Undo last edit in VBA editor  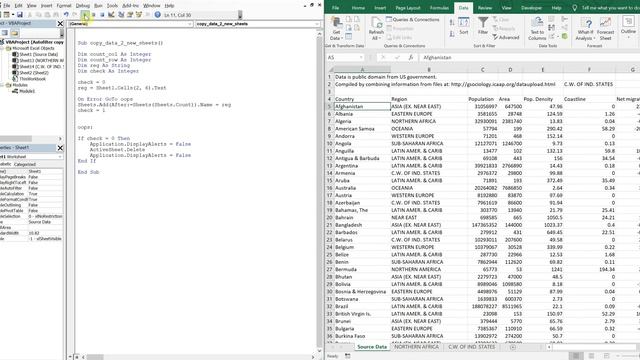click(x=66, y=15)
